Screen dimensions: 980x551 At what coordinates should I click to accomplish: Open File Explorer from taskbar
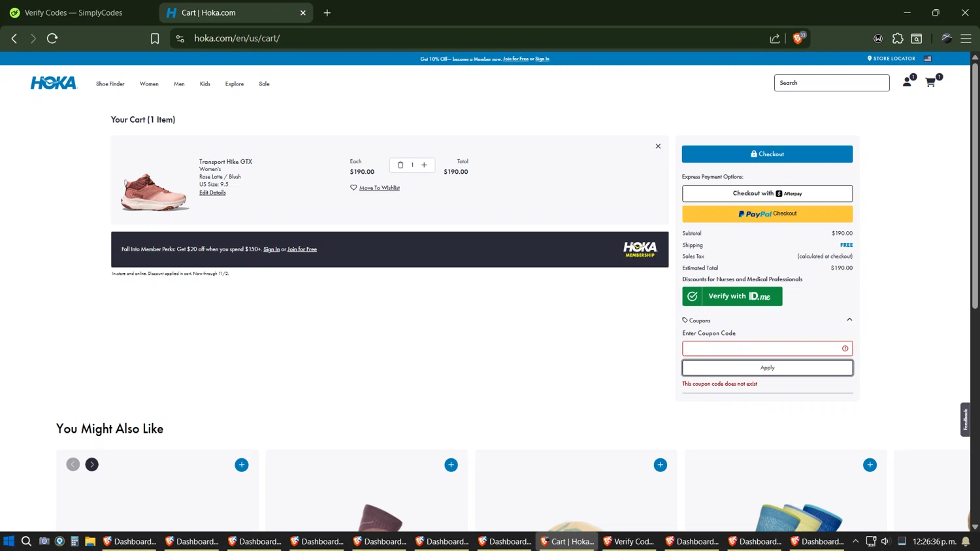click(x=90, y=541)
